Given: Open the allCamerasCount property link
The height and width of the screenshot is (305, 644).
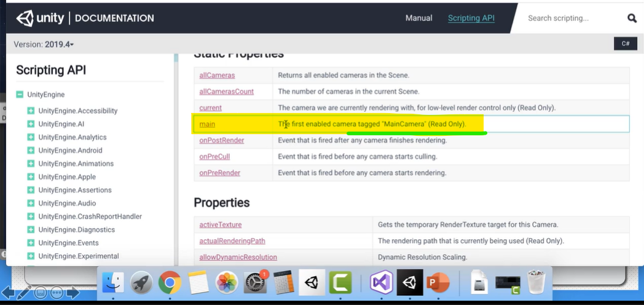Looking at the screenshot, I should [x=226, y=92].
